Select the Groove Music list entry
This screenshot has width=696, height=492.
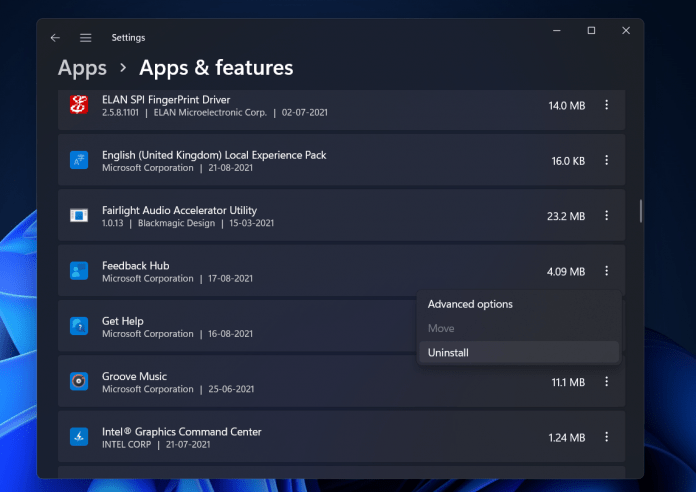[x=300, y=382]
